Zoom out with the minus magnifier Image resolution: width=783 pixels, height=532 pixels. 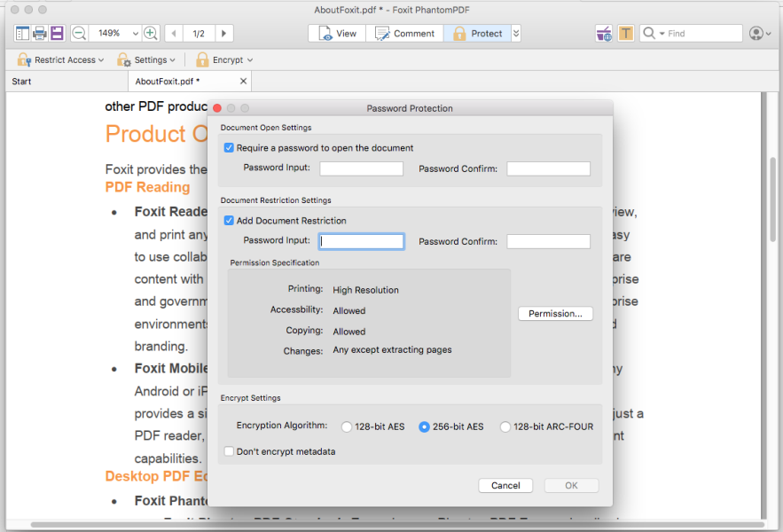point(79,34)
